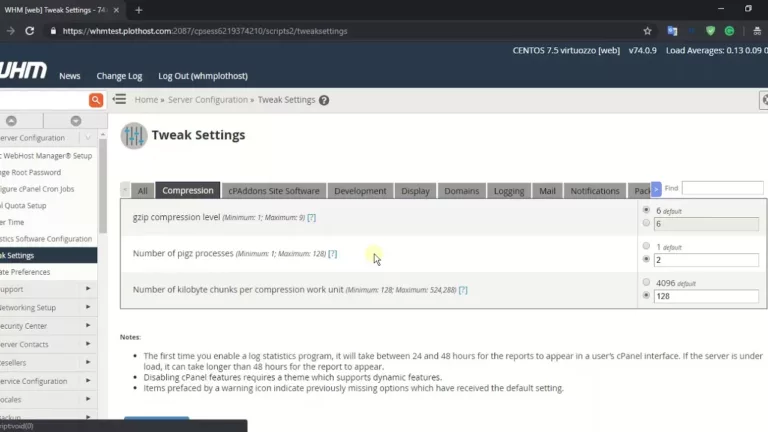The height and width of the screenshot is (432, 768).
Task: Switch to the Compression tab
Action: (188, 190)
